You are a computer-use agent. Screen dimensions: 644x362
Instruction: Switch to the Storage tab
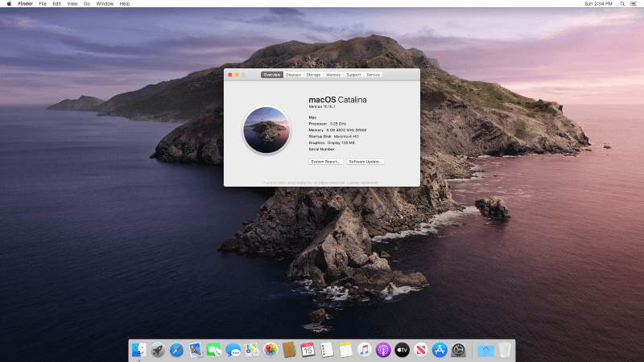[313, 75]
